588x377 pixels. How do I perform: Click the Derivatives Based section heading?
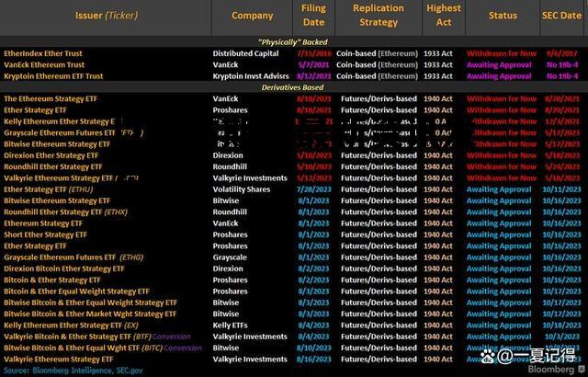pos(292,87)
